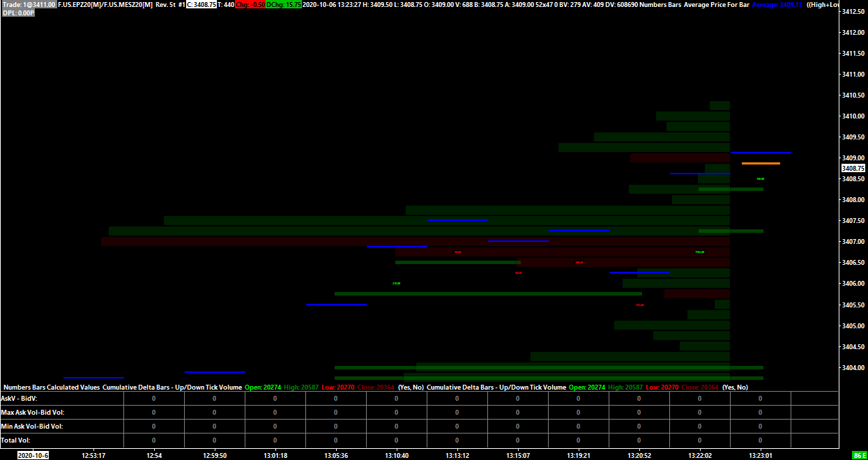Image resolution: width=868 pixels, height=460 pixels.
Task: Click the 12:53:17 time axis label
Action: pyautogui.click(x=93, y=455)
